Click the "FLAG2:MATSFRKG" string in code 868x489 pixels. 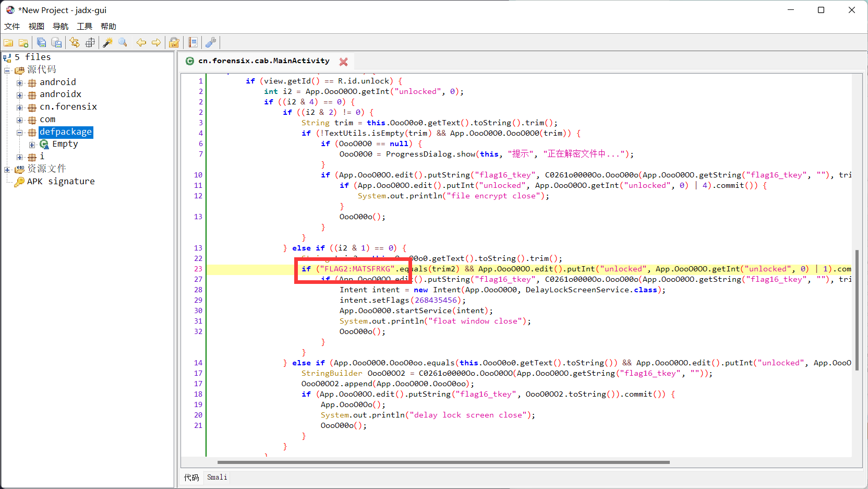tap(357, 269)
